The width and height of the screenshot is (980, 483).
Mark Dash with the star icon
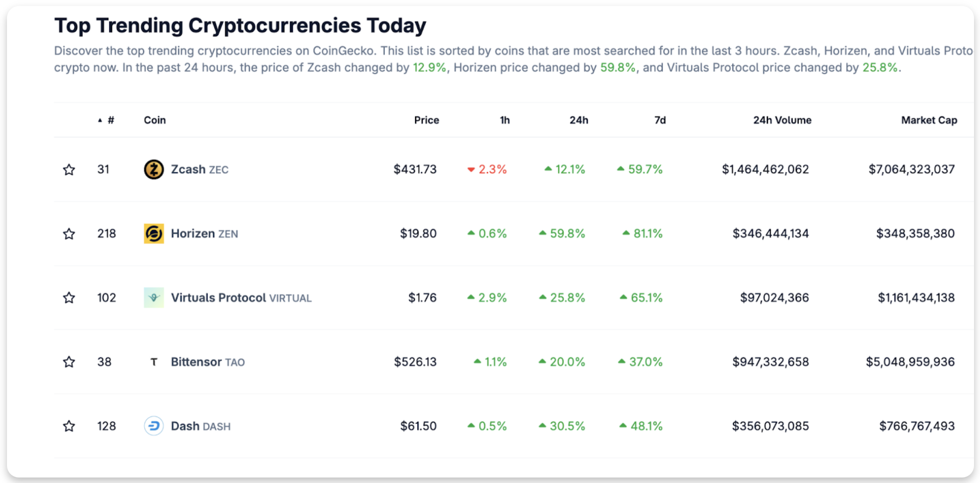69,426
